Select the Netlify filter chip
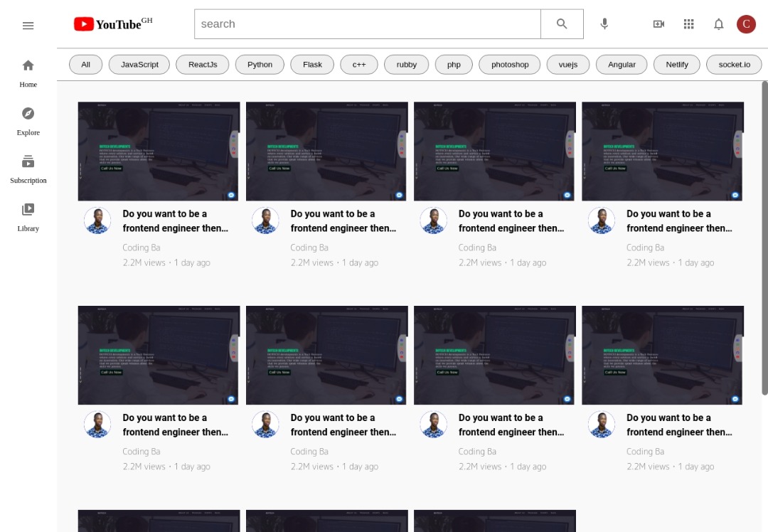The image size is (768, 532). (x=677, y=65)
